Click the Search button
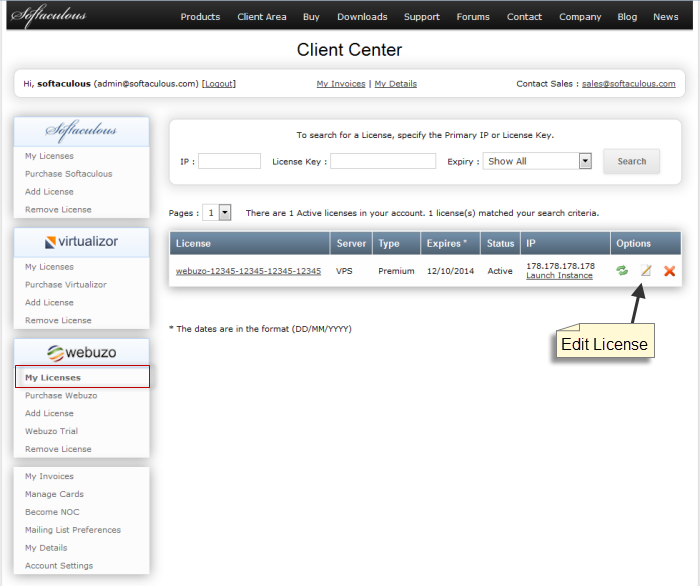Image resolution: width=700 pixels, height=586 pixels. [x=631, y=161]
